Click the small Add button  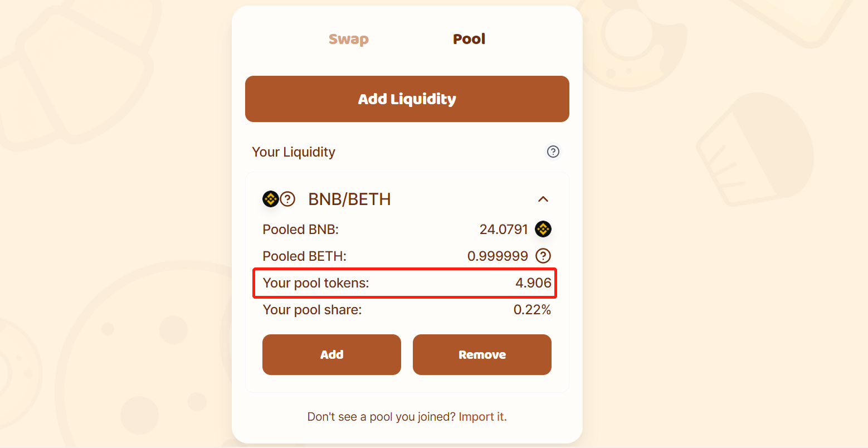click(331, 354)
